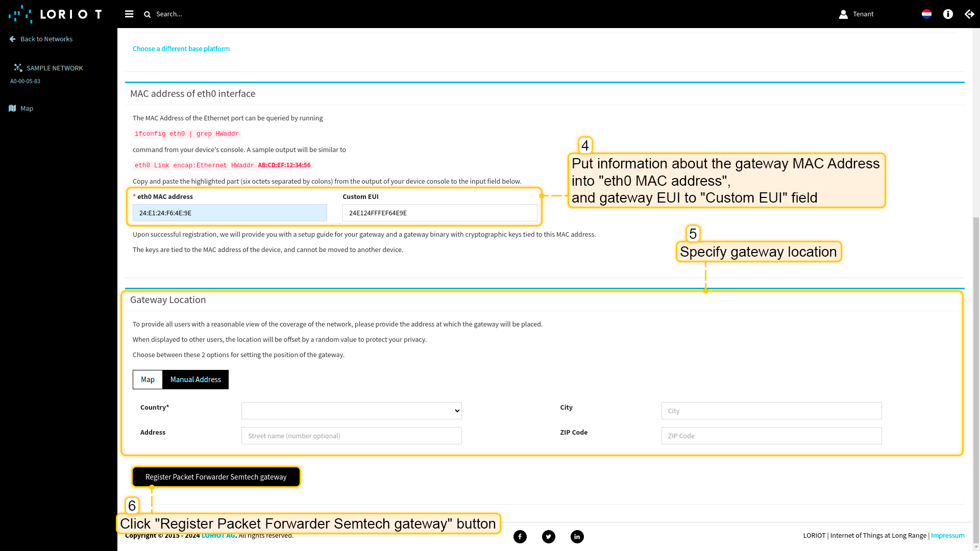Switch to the Map location tab
This screenshot has height=551, width=980.
tap(148, 380)
